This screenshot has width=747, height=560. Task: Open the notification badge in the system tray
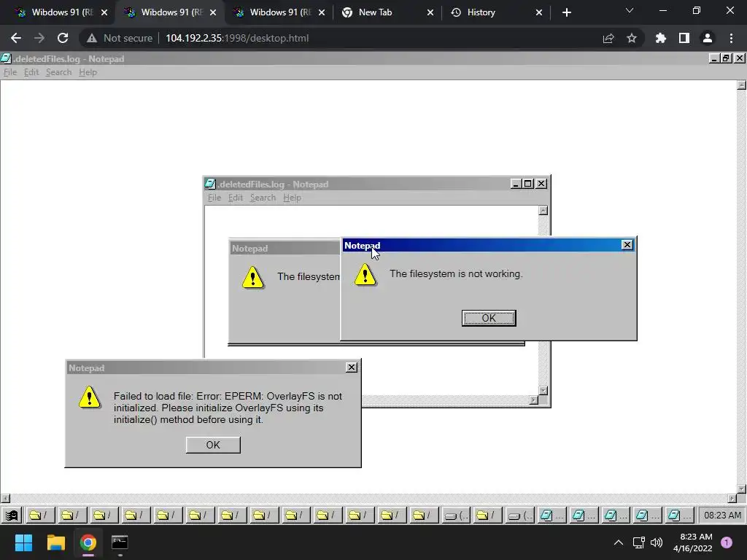pos(726,542)
